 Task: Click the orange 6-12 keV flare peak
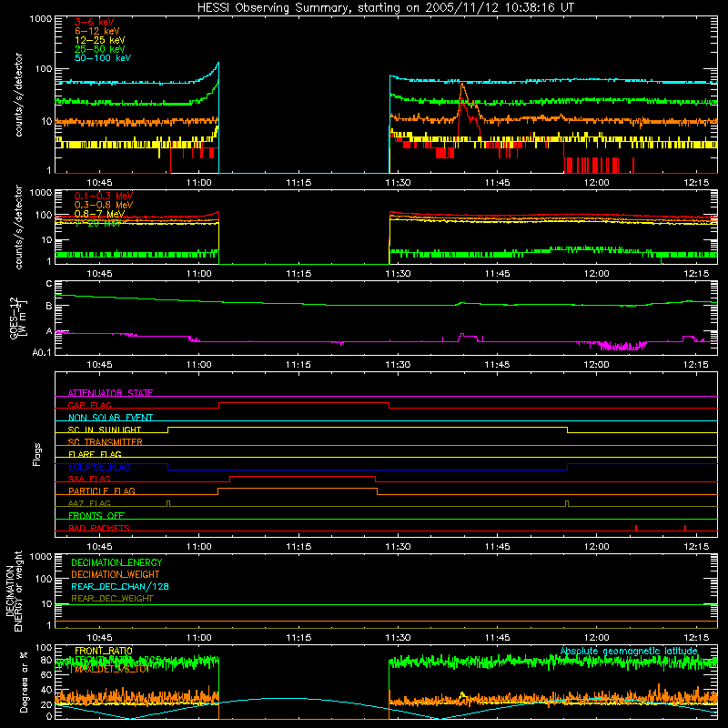[x=462, y=85]
